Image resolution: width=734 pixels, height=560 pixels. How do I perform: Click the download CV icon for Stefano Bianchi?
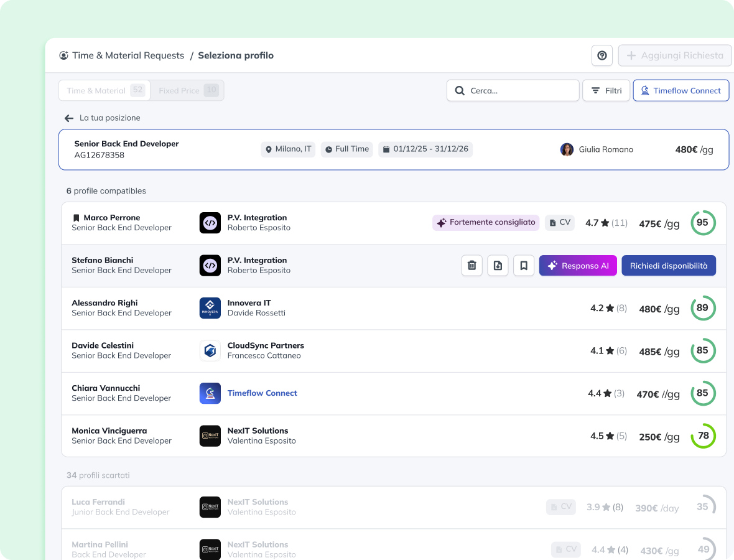pyautogui.click(x=498, y=266)
